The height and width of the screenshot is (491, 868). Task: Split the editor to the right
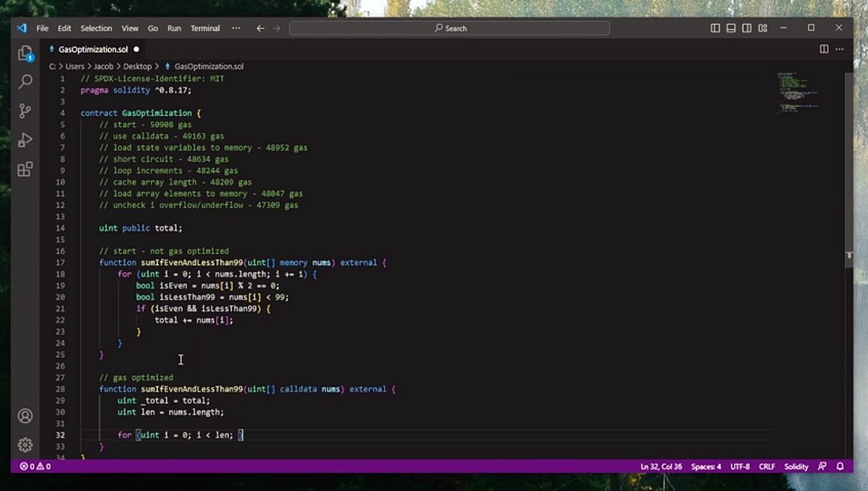824,49
